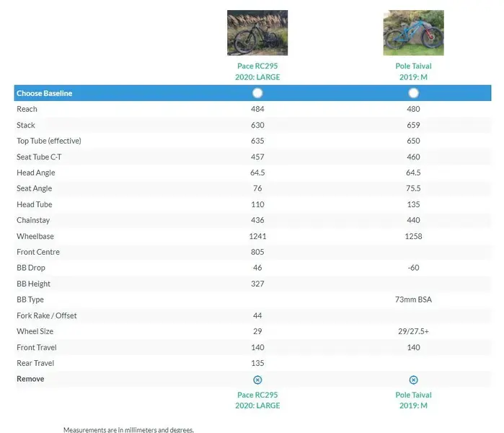The image size is (504, 433).
Task: Select Pace BB drop value 46
Action: point(257,268)
